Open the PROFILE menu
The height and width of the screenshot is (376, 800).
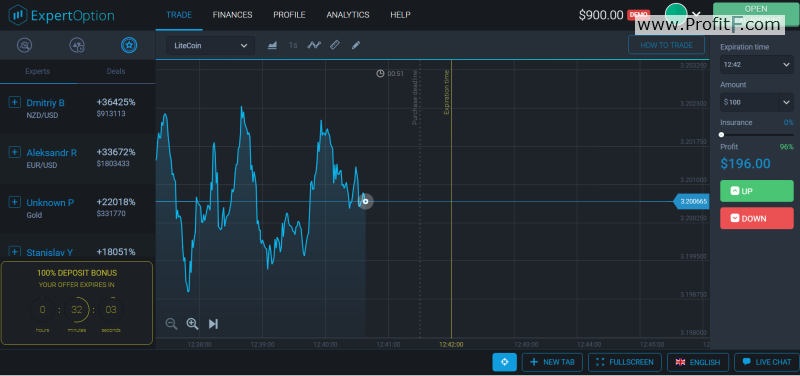coord(289,15)
